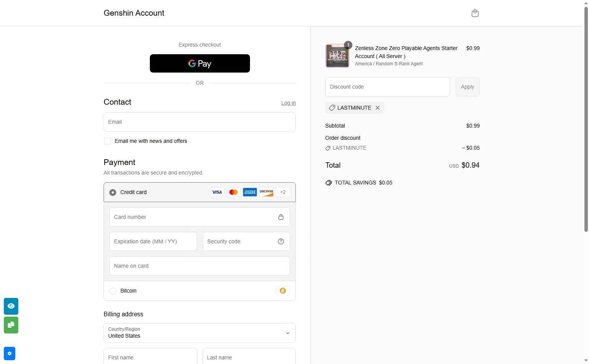589x364 pixels.
Task: Open the security code help icon
Action: (x=281, y=241)
